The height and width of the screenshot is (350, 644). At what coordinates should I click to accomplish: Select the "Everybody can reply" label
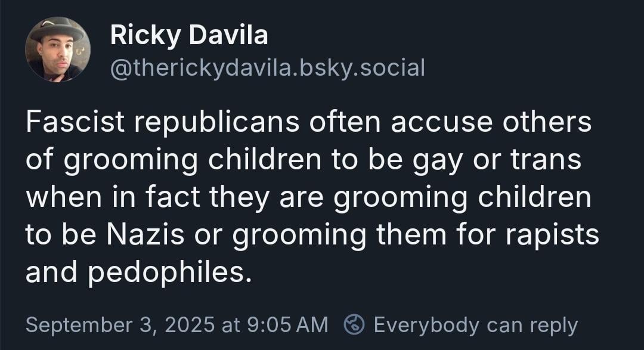coord(476,326)
